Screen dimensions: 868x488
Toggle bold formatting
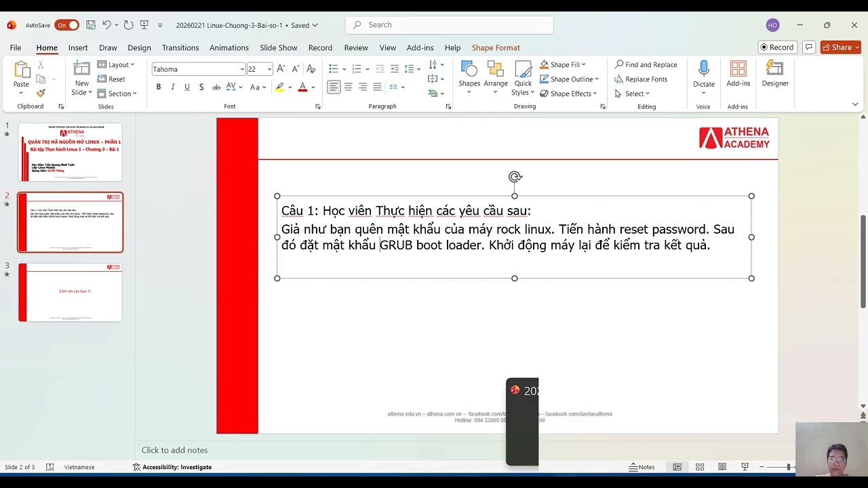159,87
